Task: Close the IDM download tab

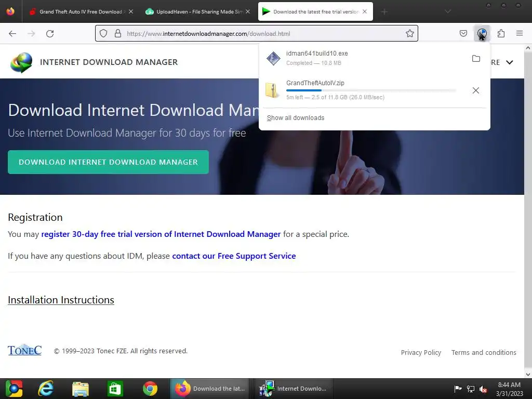Action: pos(365,11)
